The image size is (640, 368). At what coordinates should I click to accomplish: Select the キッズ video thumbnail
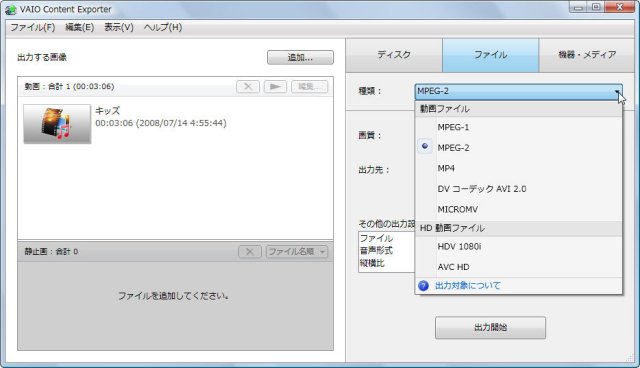pos(57,124)
